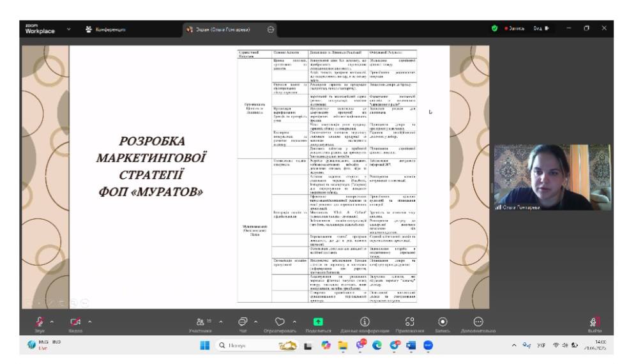The height and width of the screenshot is (364, 636).
Task: Unmute the microphone in Zoom toolbar
Action: click(39, 321)
